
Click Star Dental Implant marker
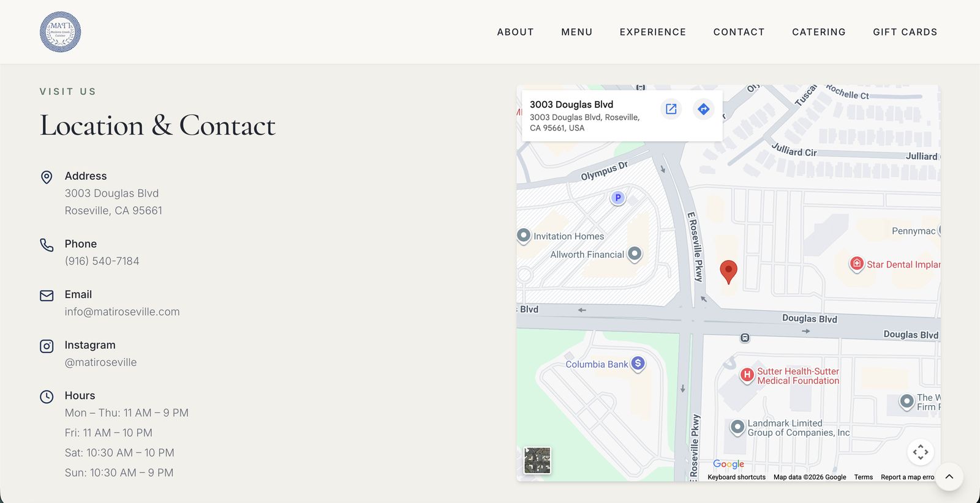coord(857,264)
